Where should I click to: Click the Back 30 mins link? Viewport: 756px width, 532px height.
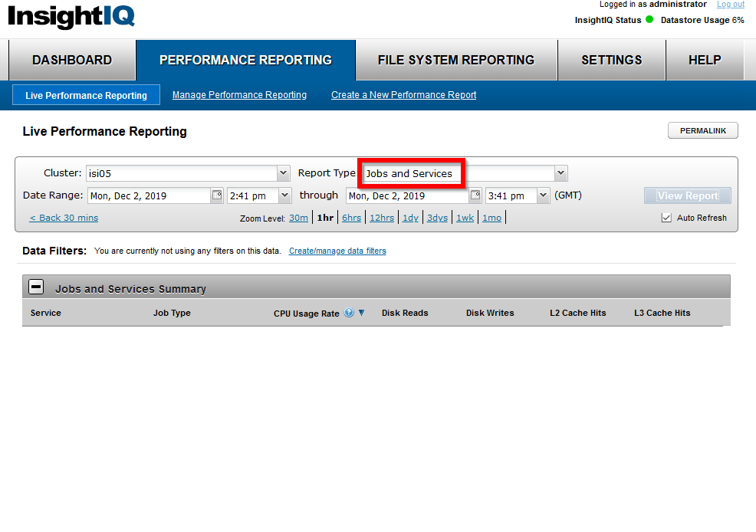point(63,217)
